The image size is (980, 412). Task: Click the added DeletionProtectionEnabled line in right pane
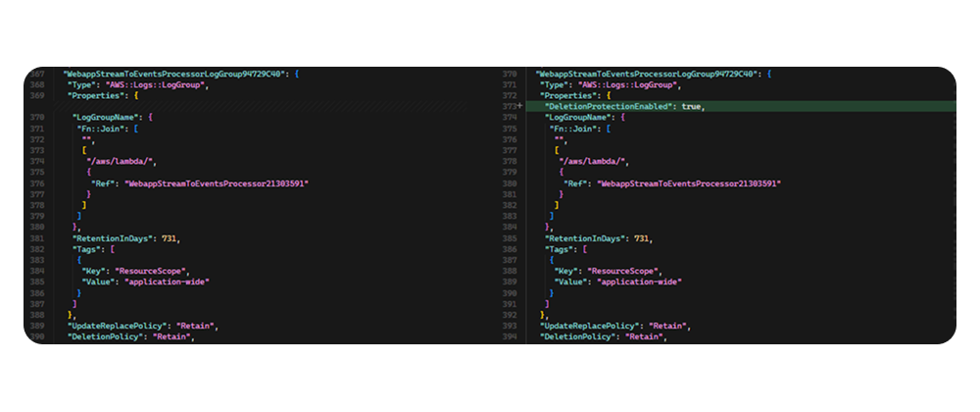point(619,106)
